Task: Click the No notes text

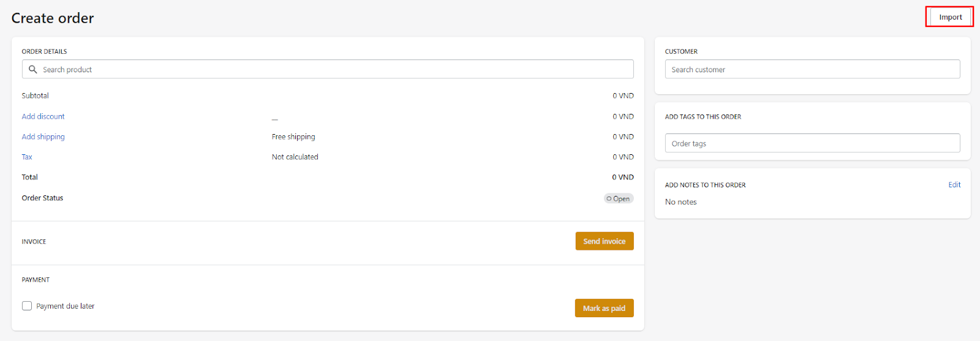Action: tap(680, 202)
